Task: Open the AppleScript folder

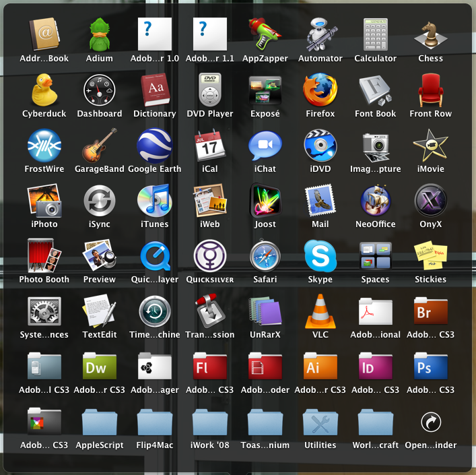Action: 99,422
